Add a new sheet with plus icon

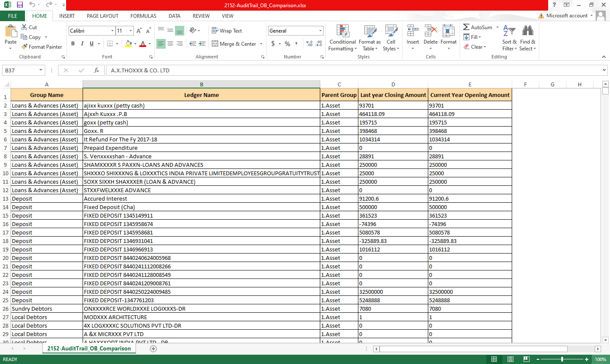tap(153, 349)
